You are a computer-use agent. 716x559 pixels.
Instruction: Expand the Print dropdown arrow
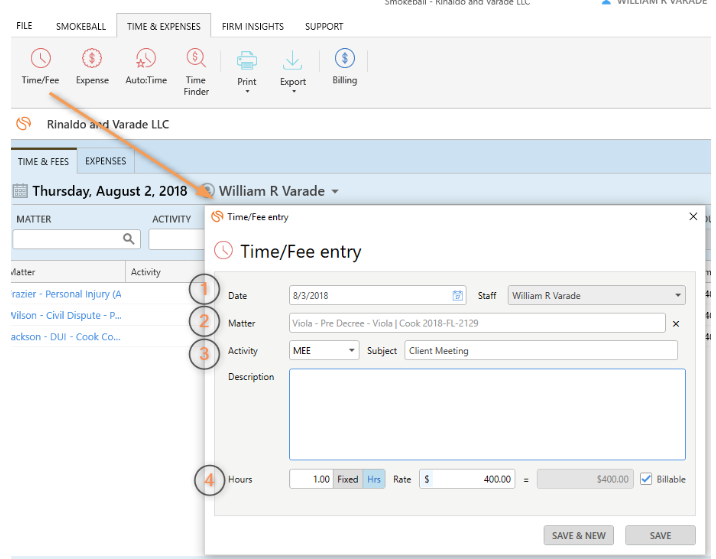[x=247, y=92]
